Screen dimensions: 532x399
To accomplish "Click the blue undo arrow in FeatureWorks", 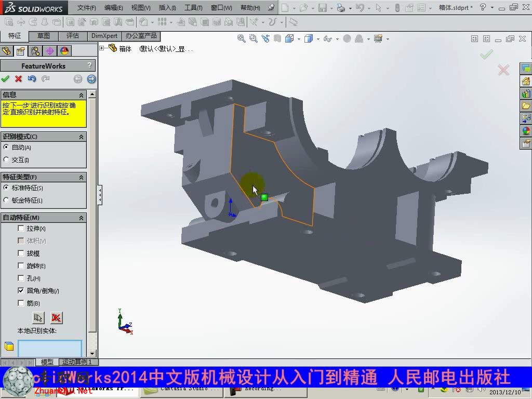I will pyautogui.click(x=32, y=79).
